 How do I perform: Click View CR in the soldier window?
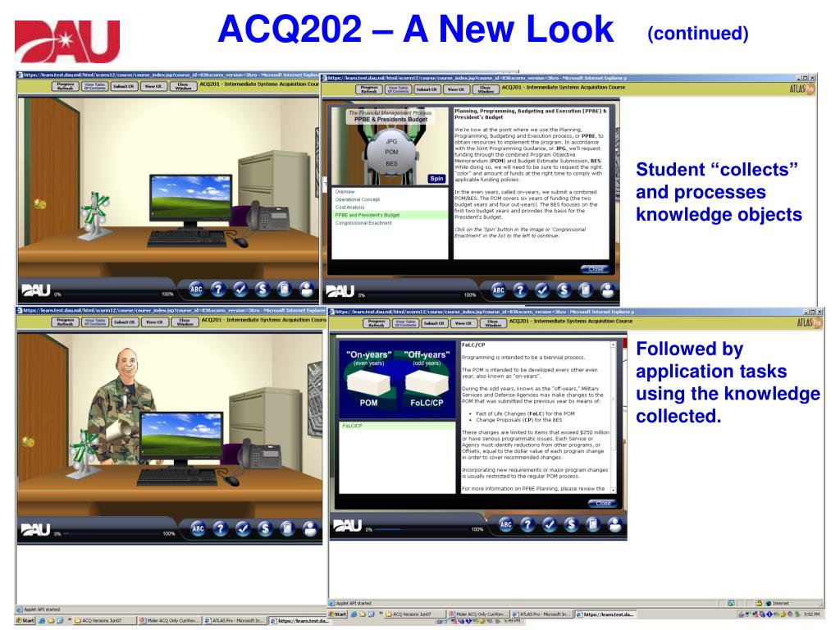[154, 322]
